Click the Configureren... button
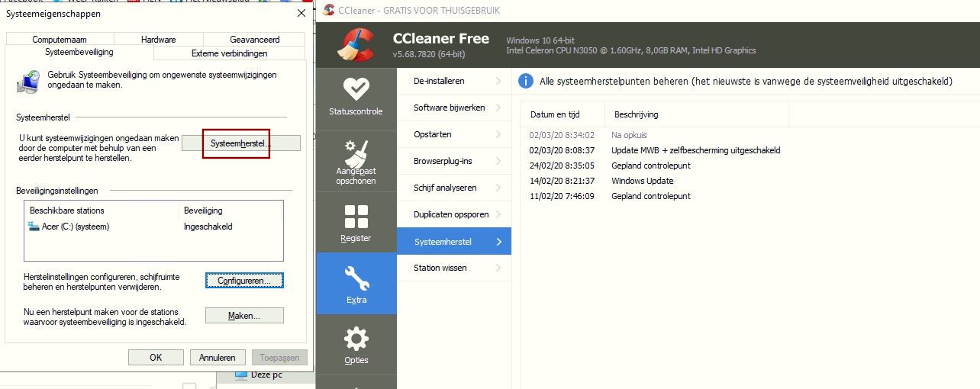The image size is (980, 389). (244, 281)
